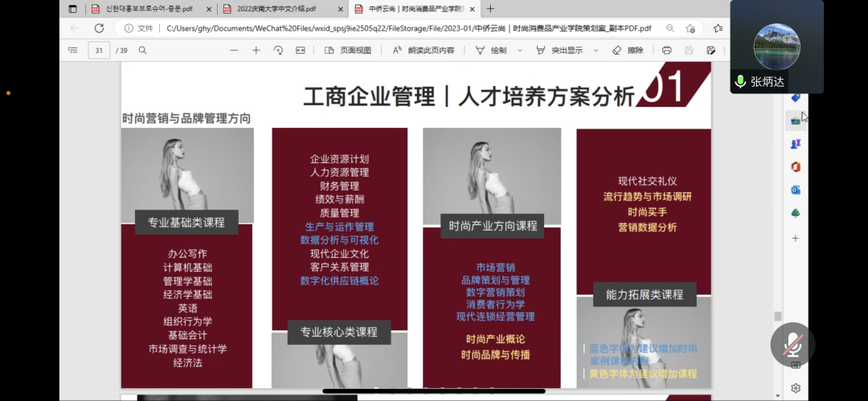Image resolution: width=868 pixels, height=401 pixels.
Task: Click the PDF table of contents icon
Action: coord(73,50)
